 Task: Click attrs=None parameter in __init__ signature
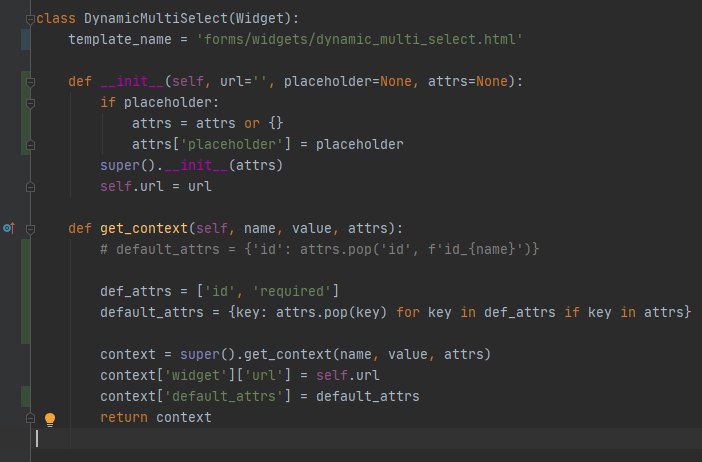[468, 81]
